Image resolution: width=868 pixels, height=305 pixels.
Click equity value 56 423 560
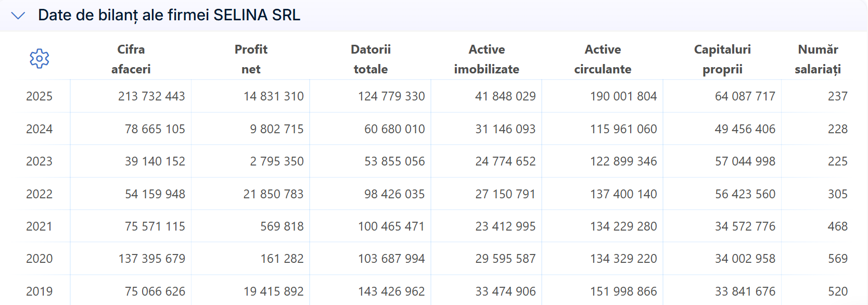745,194
